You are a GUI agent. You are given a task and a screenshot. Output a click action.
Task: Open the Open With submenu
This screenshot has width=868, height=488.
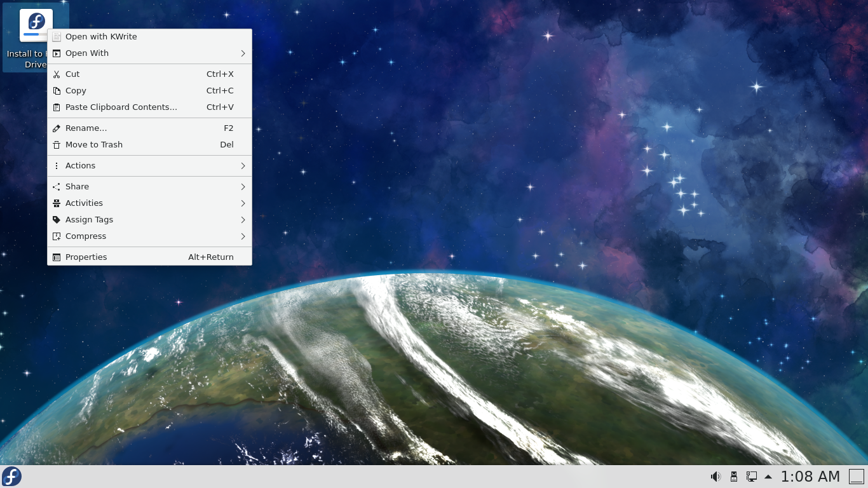(149, 53)
